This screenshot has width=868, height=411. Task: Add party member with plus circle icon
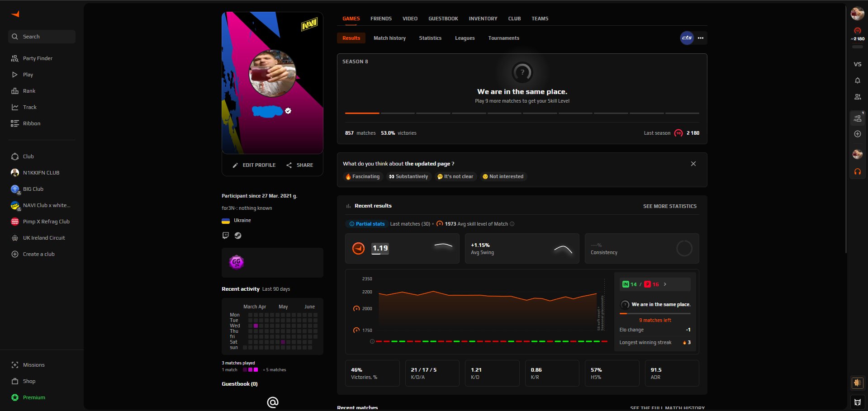point(857,134)
